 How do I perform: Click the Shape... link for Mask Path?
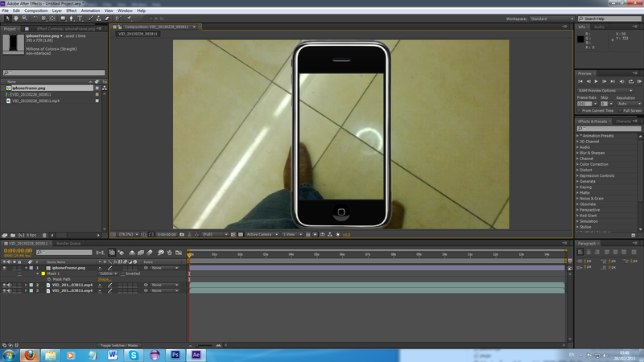pos(105,279)
